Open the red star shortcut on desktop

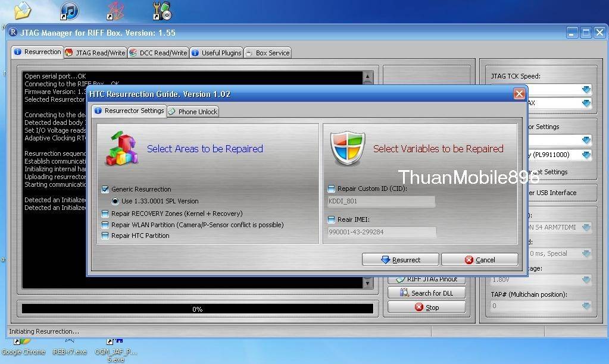(115, 11)
